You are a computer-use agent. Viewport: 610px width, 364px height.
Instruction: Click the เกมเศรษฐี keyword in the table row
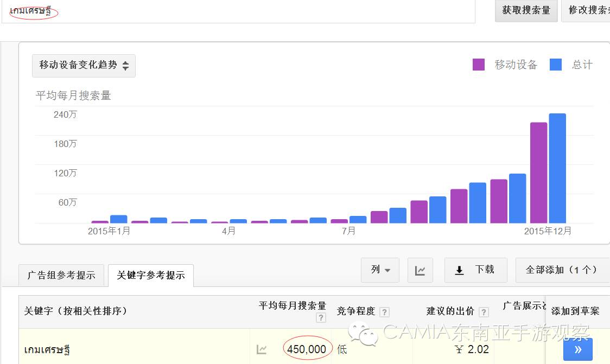pyautogui.click(x=47, y=349)
